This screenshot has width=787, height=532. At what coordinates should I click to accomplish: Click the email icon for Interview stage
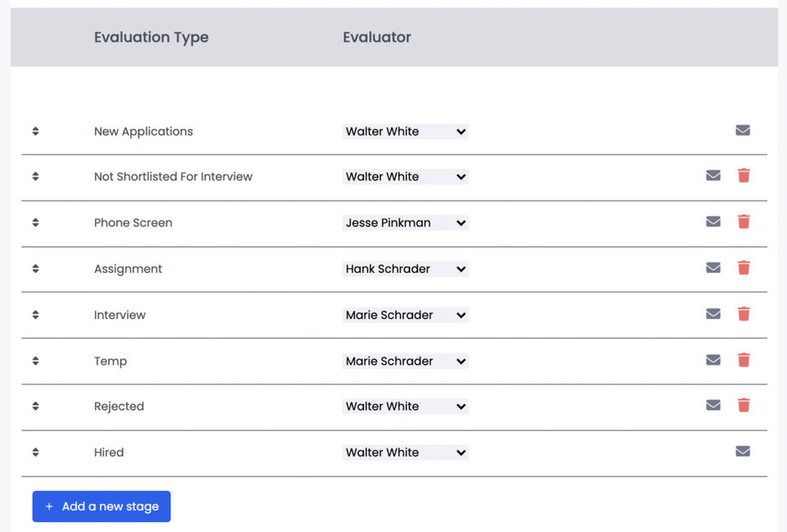(x=713, y=313)
